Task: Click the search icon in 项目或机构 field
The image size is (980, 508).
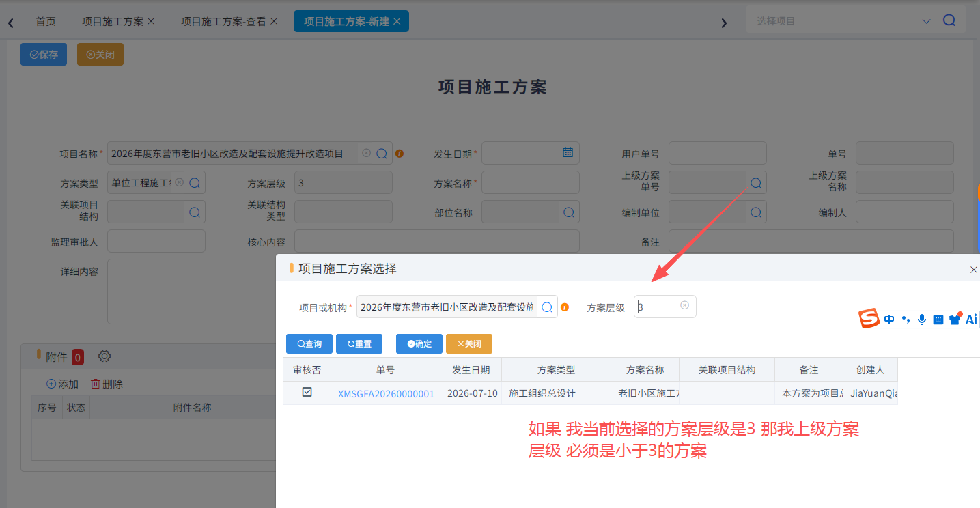Action: pyautogui.click(x=547, y=307)
